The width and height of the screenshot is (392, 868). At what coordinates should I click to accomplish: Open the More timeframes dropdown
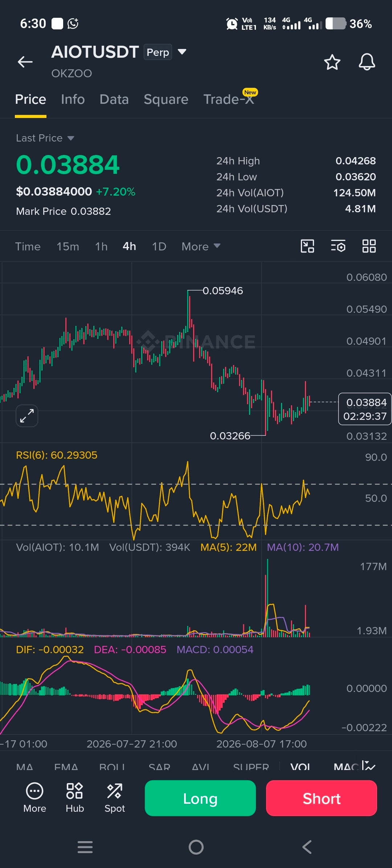(201, 246)
